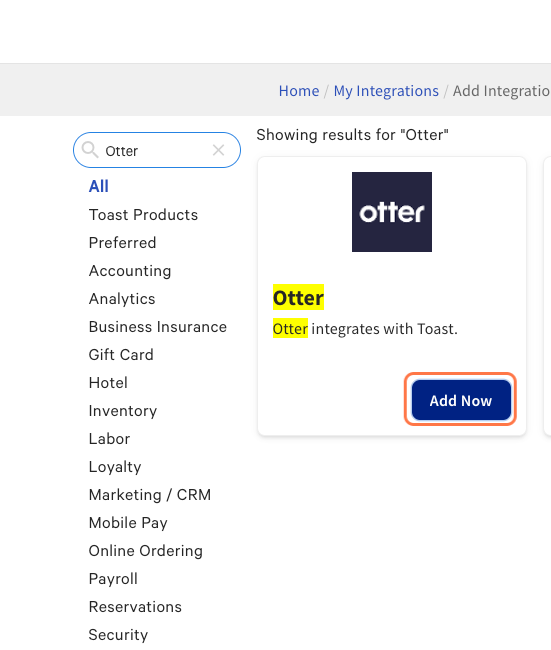
Task: Click the Otter logo thumbnail
Action: (392, 212)
